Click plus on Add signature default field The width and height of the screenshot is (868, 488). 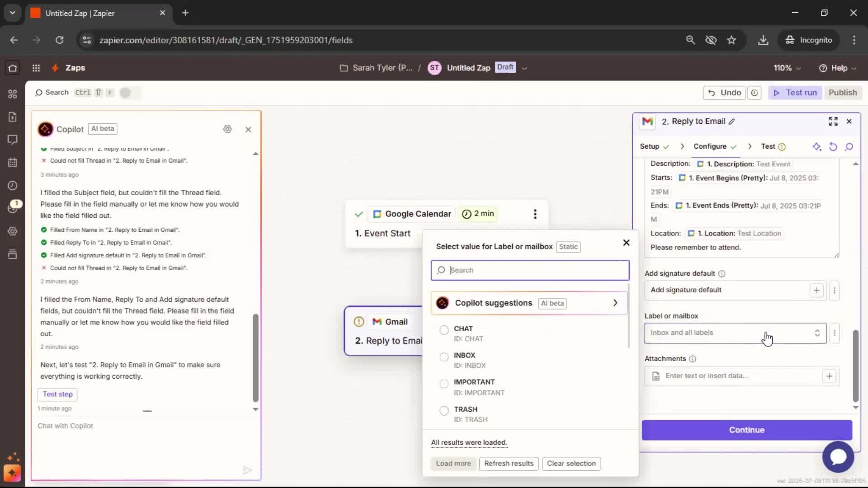pos(816,291)
